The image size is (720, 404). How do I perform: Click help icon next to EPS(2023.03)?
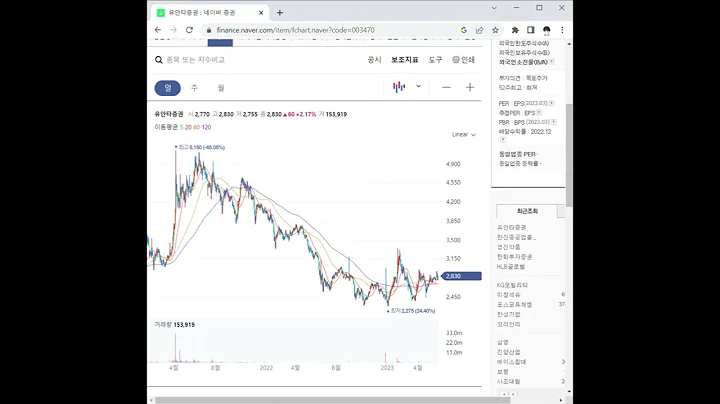click(551, 103)
